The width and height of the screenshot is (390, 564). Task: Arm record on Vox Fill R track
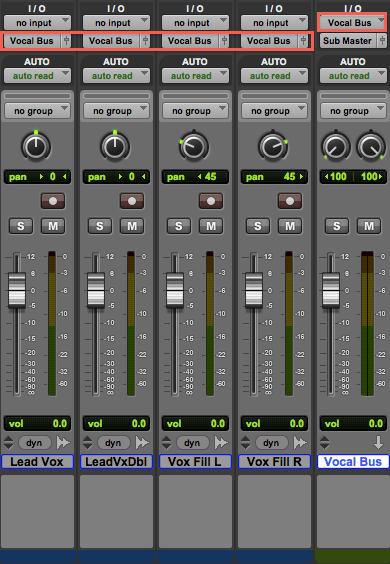[x=290, y=201]
